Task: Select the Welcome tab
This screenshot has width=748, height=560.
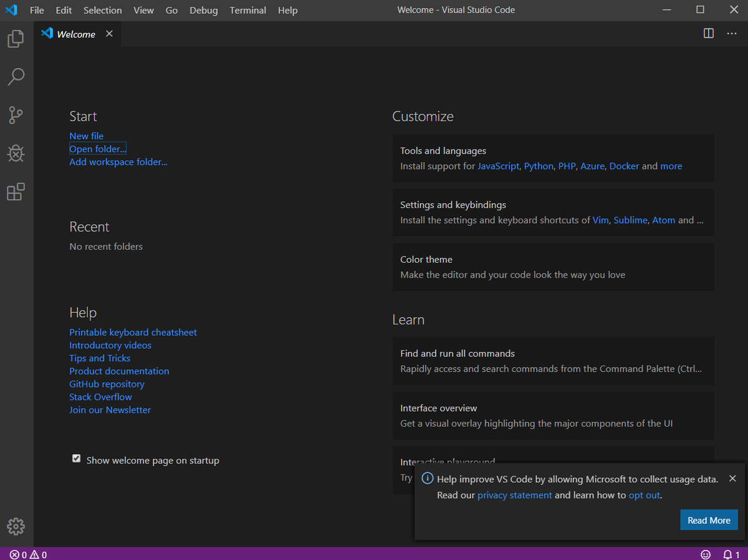Action: pyautogui.click(x=77, y=34)
